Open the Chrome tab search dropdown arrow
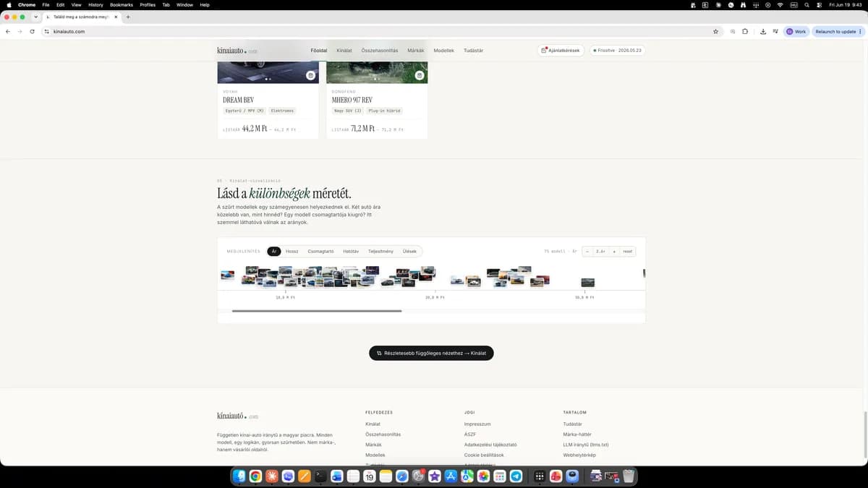This screenshot has width=868, height=488. pyautogui.click(x=35, y=17)
